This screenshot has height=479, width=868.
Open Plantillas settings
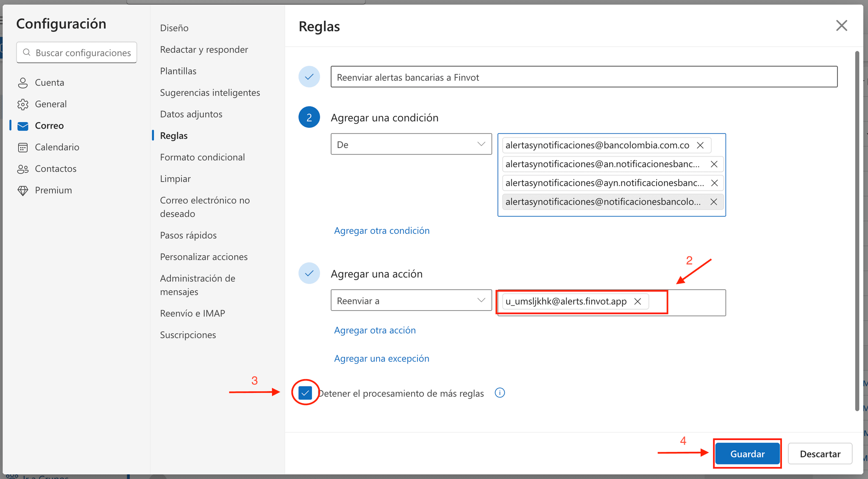coord(178,71)
